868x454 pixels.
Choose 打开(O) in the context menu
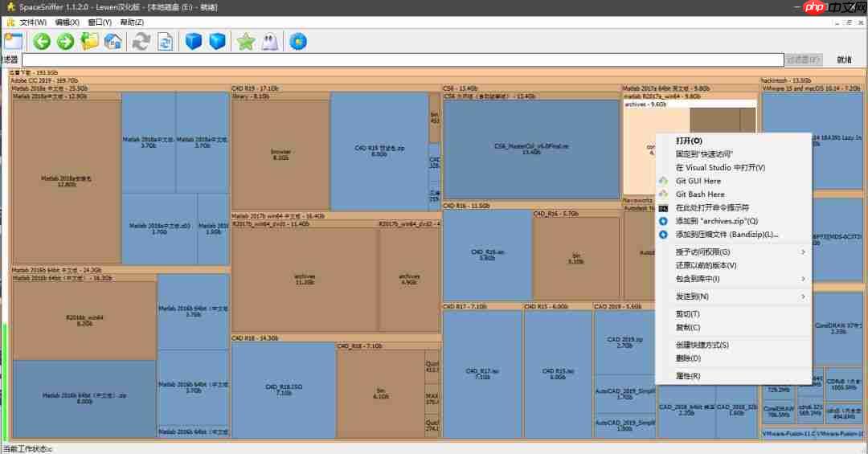(x=734, y=141)
